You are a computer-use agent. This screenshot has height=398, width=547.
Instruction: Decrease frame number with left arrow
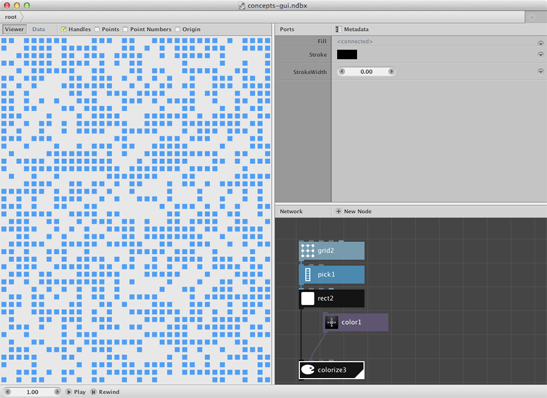(8, 392)
